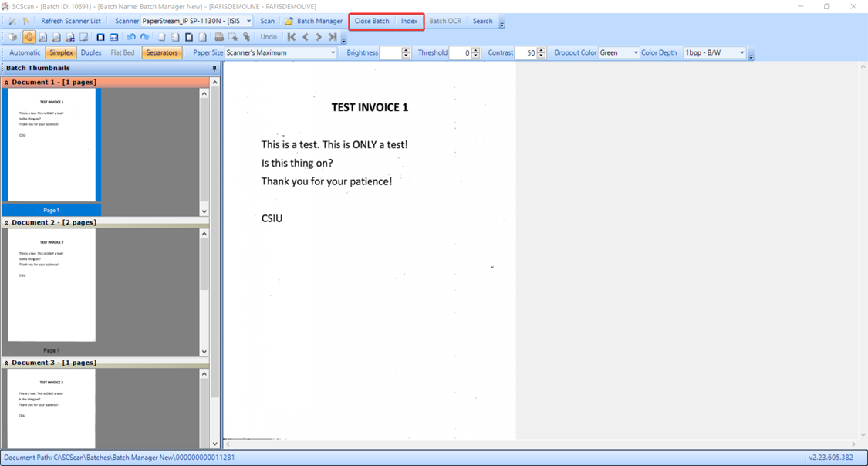
Task: Open Index from the toolbar
Action: [x=409, y=22]
